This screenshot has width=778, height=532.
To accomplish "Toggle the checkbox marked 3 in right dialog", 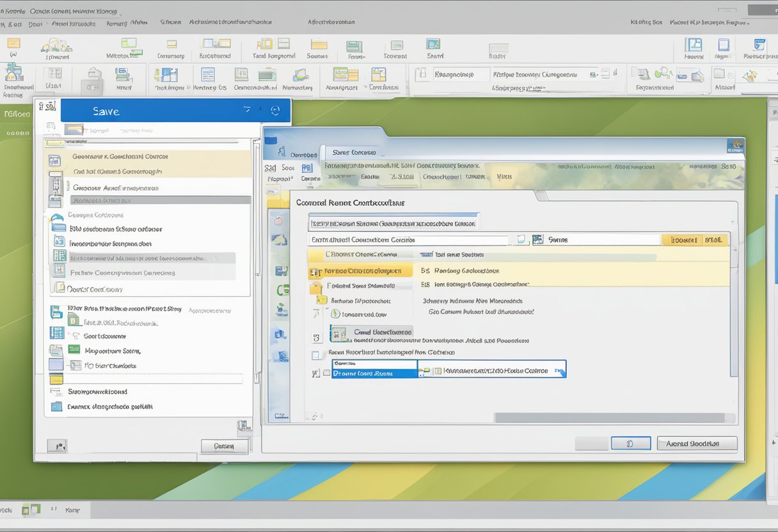I will [x=317, y=337].
